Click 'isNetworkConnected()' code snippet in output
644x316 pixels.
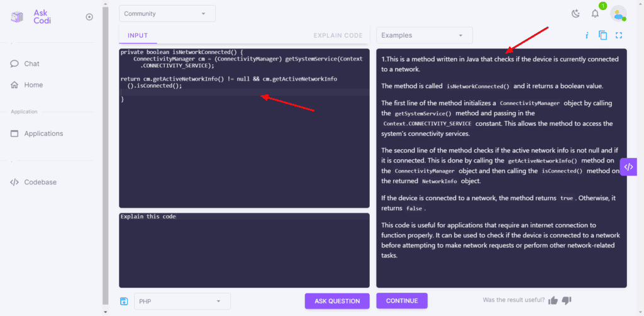pyautogui.click(x=478, y=86)
